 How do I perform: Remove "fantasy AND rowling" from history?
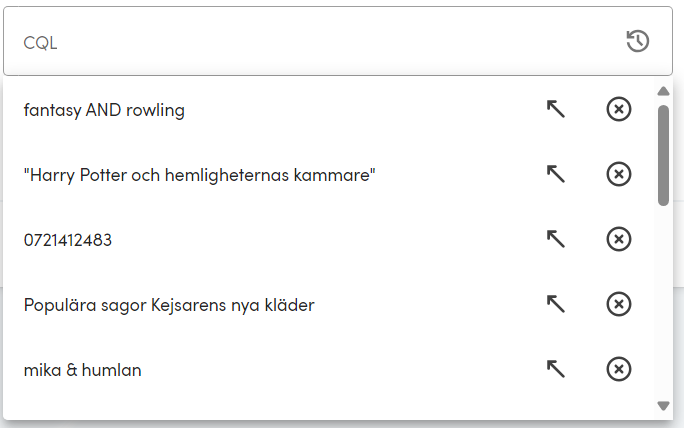619,110
